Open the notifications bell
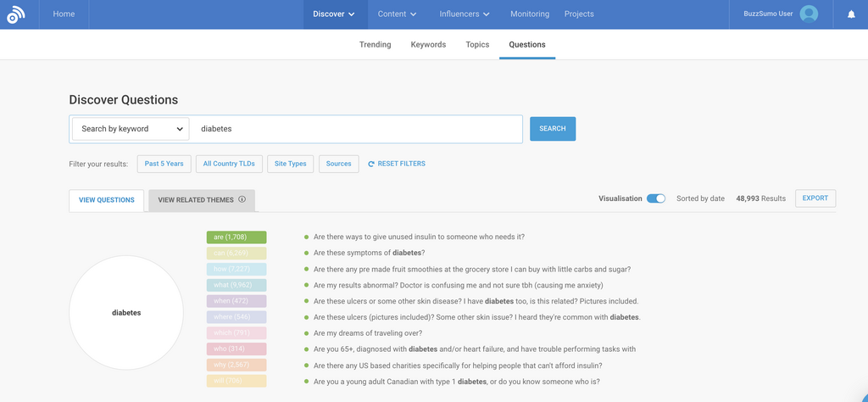Screen dimensions: 868x402 851,14
